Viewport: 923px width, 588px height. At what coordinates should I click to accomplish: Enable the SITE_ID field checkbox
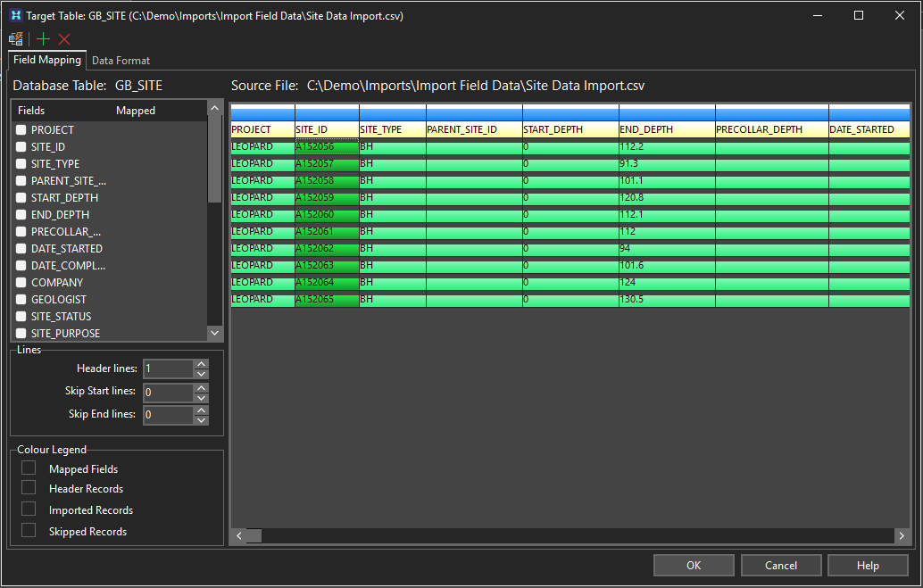tap(21, 147)
